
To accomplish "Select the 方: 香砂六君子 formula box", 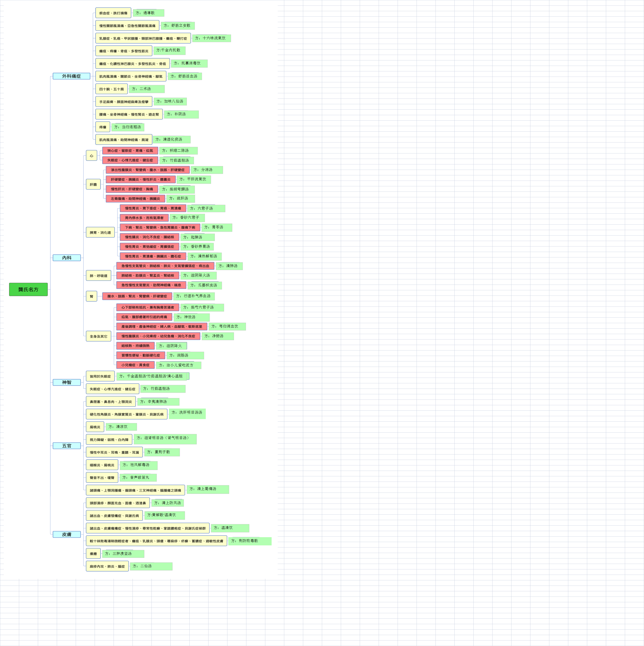I will click(x=187, y=218).
